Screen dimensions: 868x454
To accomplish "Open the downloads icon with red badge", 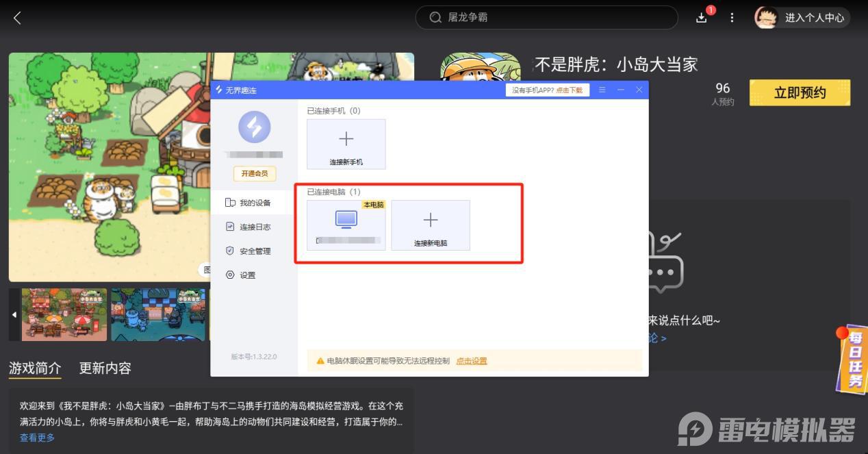I will (x=702, y=16).
